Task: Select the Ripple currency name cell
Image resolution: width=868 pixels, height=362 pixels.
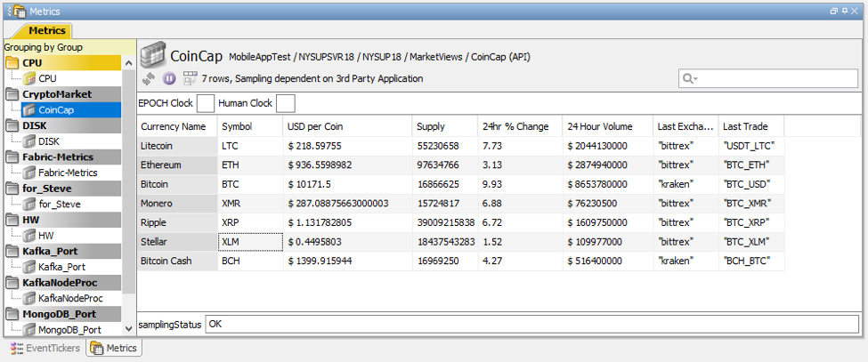Action: click(177, 222)
